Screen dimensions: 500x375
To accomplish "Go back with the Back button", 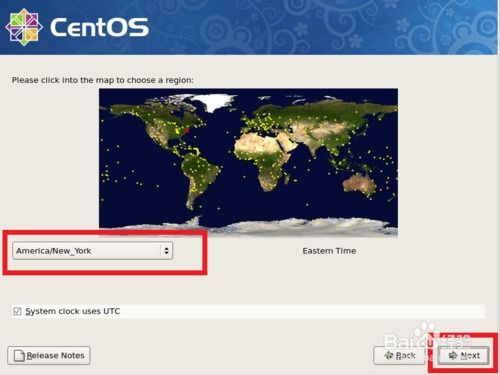I will 399,356.
